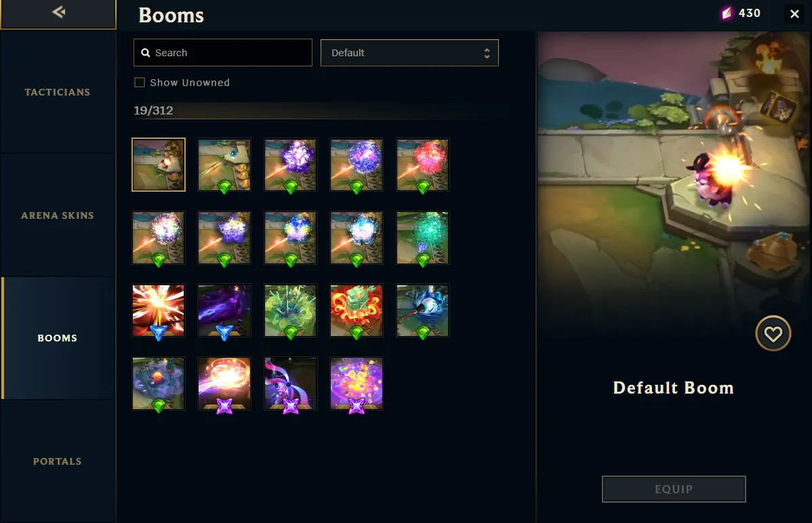The width and height of the screenshot is (812, 523).
Task: Click the purple currency icon beside 430
Action: pyautogui.click(x=727, y=13)
